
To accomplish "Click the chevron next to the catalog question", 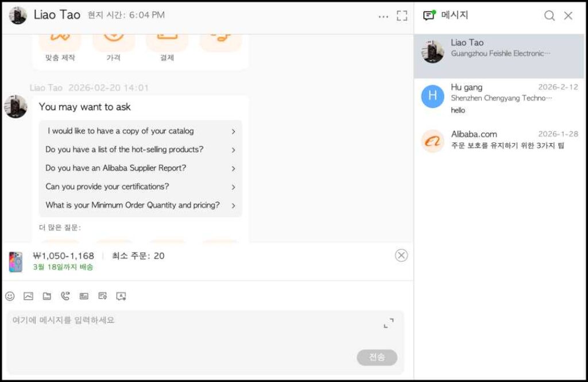I will click(233, 132).
